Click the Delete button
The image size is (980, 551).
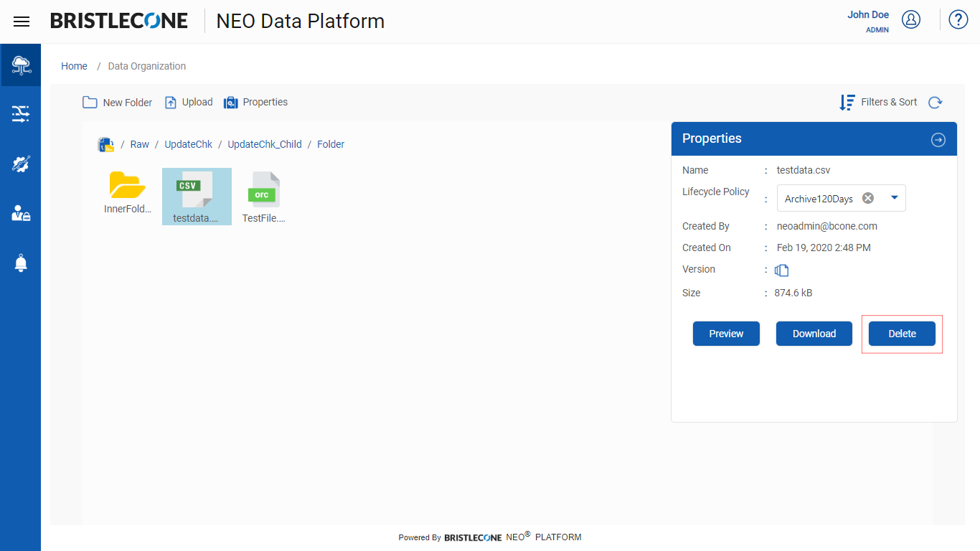coord(902,334)
